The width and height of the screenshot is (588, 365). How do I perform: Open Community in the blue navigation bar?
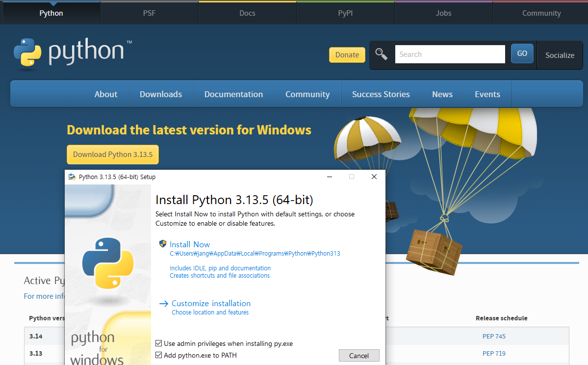307,94
